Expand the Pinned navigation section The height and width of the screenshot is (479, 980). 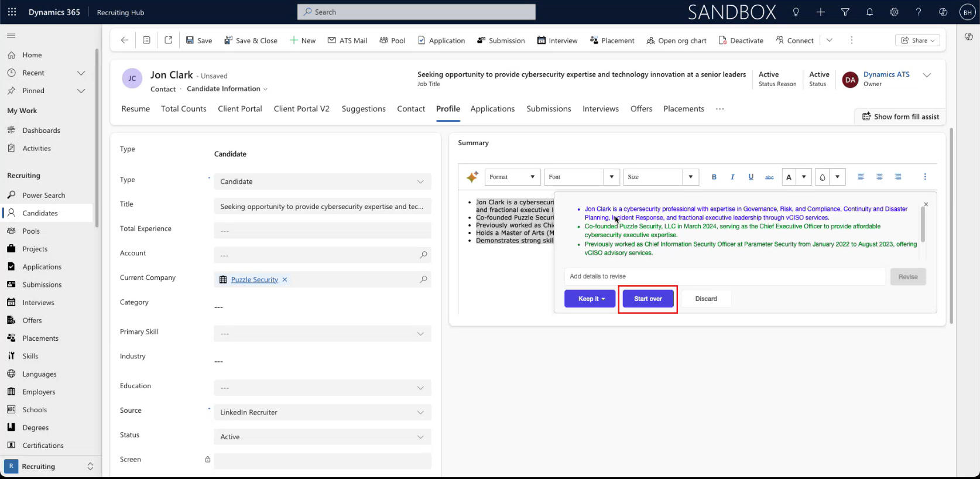(x=81, y=91)
